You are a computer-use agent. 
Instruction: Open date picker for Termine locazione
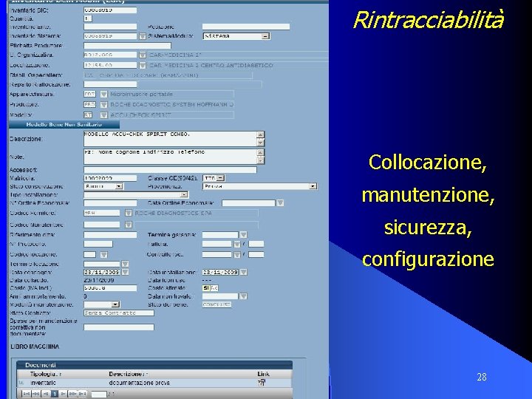[125, 264]
